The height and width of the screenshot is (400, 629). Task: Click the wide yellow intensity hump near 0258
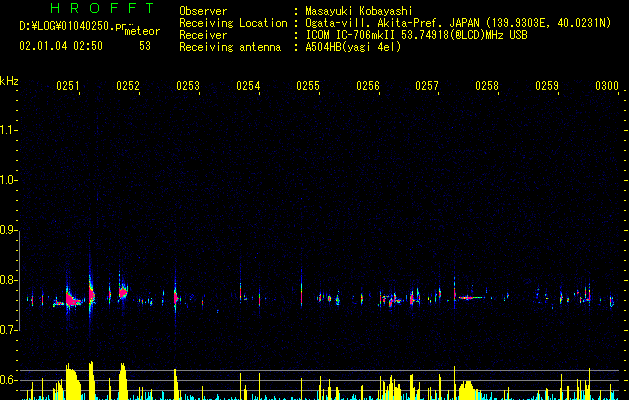click(468, 390)
